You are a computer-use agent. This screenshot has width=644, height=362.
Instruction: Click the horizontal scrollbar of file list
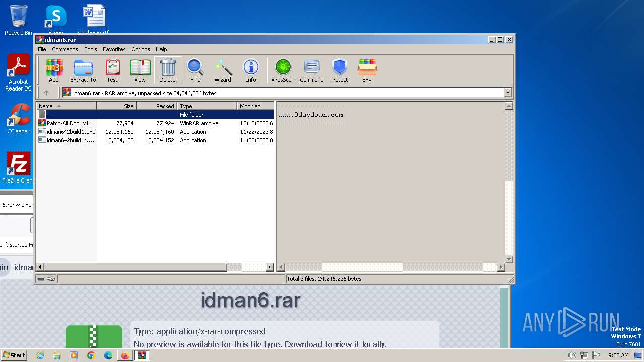pyautogui.click(x=136, y=267)
